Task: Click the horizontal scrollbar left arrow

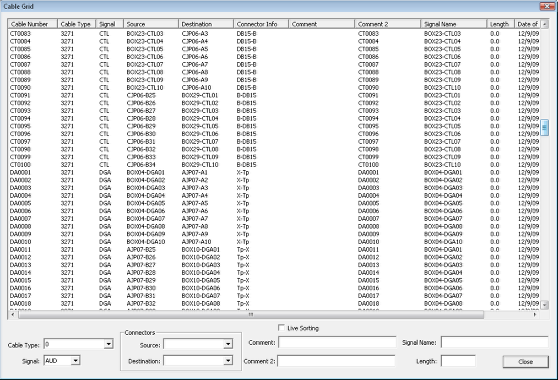Action: coord(13,315)
